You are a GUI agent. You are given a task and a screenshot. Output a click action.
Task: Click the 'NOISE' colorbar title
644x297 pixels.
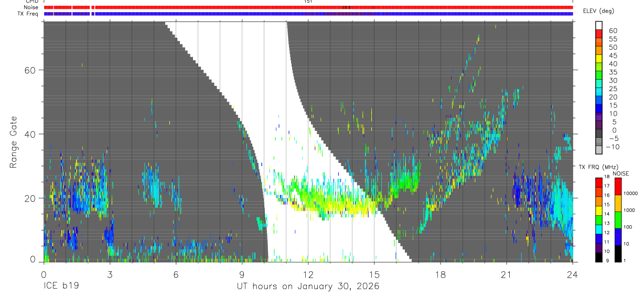click(x=621, y=173)
